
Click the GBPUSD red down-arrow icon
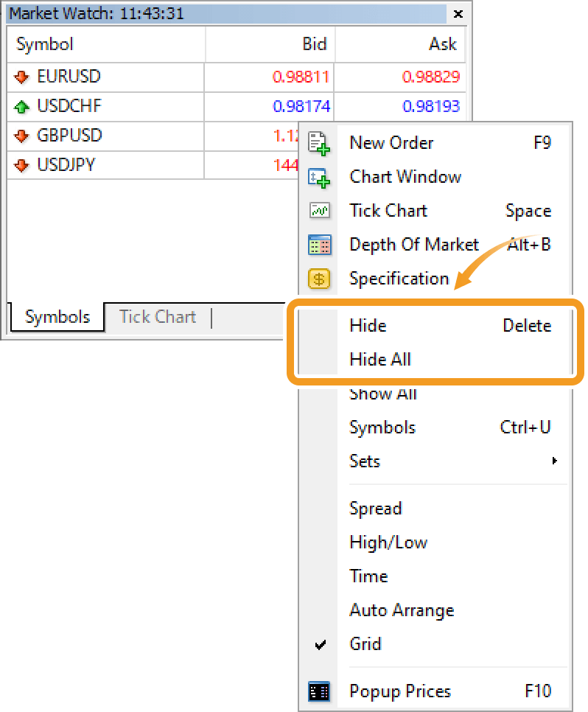pos(21,136)
